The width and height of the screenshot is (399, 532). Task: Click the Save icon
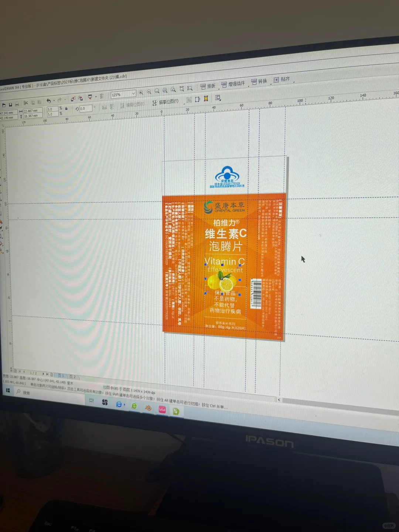tap(10, 105)
